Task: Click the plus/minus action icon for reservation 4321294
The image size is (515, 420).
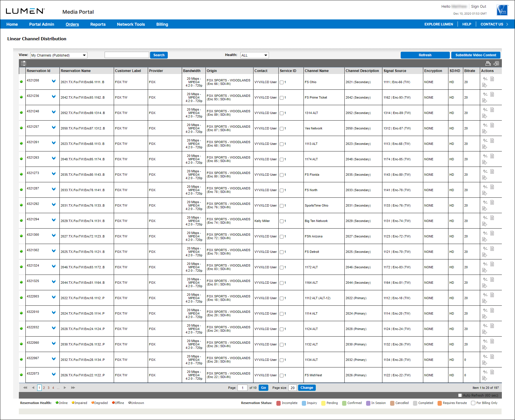Action: 485,218
